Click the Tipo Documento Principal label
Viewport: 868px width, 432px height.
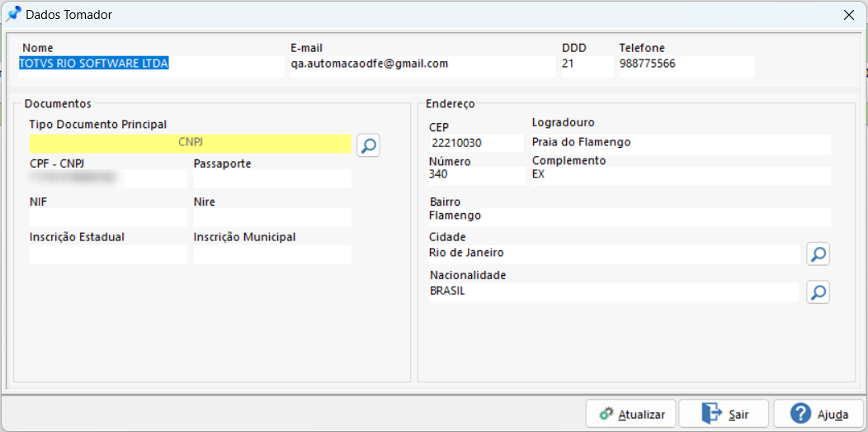pos(98,125)
